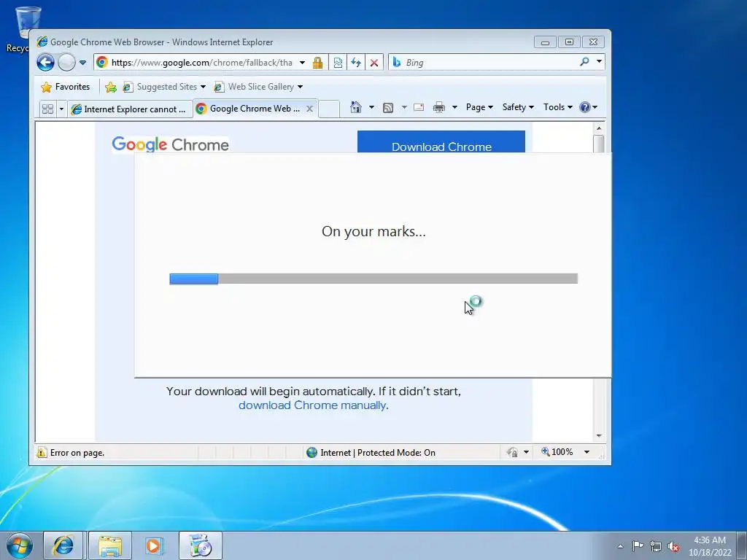Open the Safety menu

pos(518,107)
